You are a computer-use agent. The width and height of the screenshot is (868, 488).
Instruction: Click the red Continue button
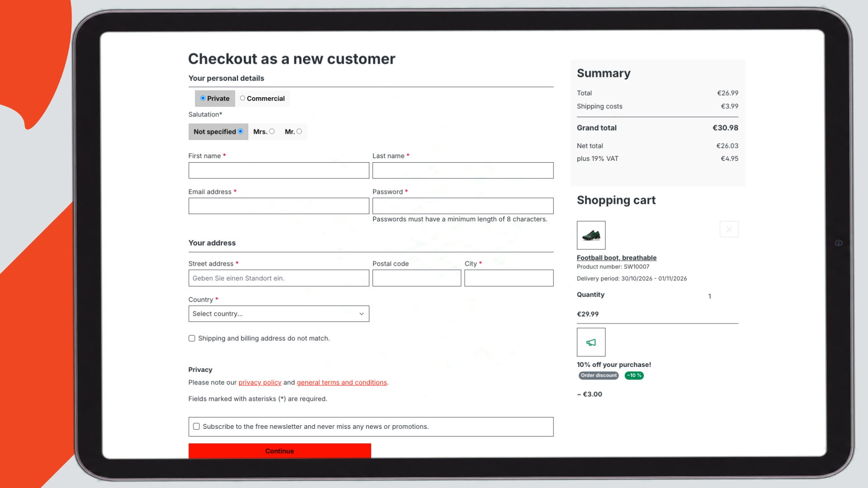coord(279,451)
